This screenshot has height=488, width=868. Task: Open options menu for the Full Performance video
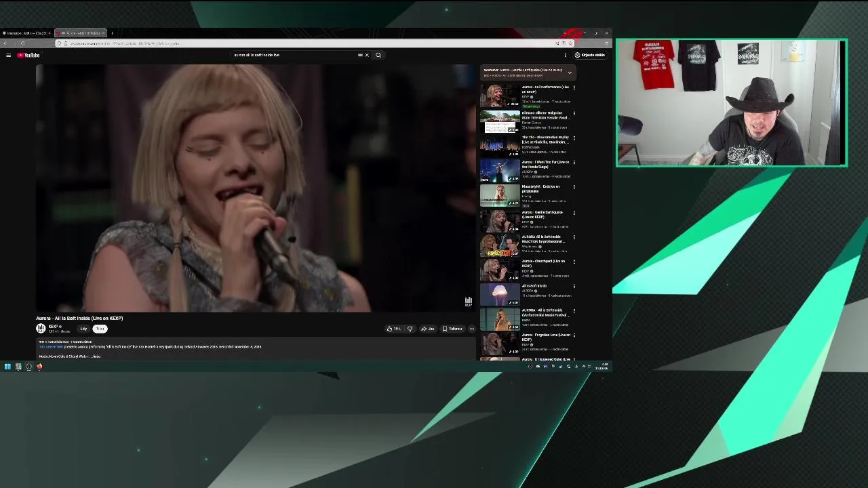point(574,88)
